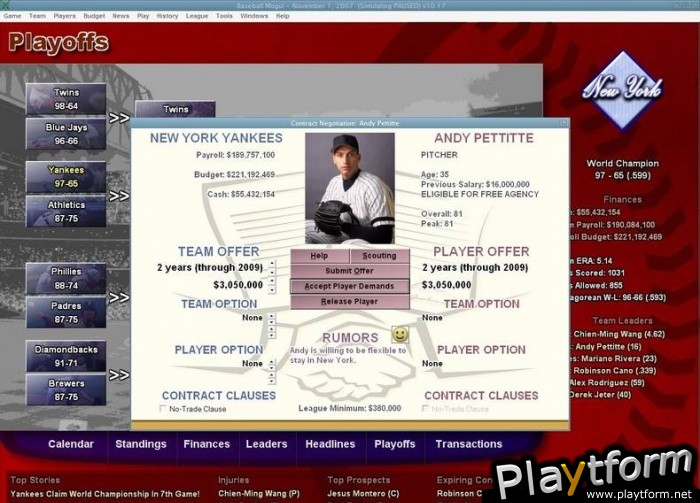Increase team offer contract years

click(272, 264)
